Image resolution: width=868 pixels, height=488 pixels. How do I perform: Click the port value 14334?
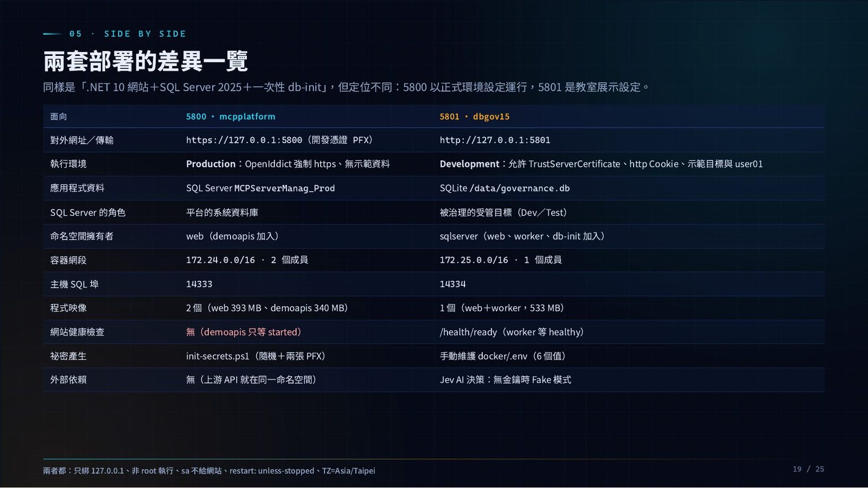click(x=452, y=284)
